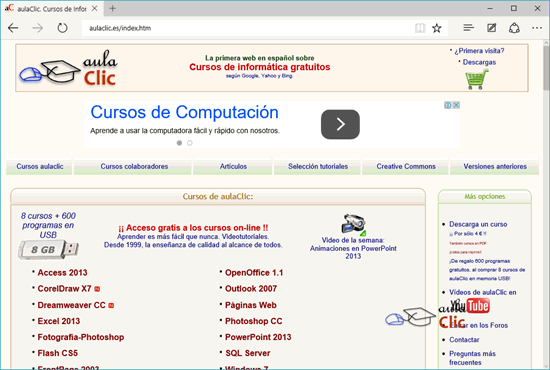Click the vertical page scrollbar thumb
The image size is (550, 370).
(546, 67)
